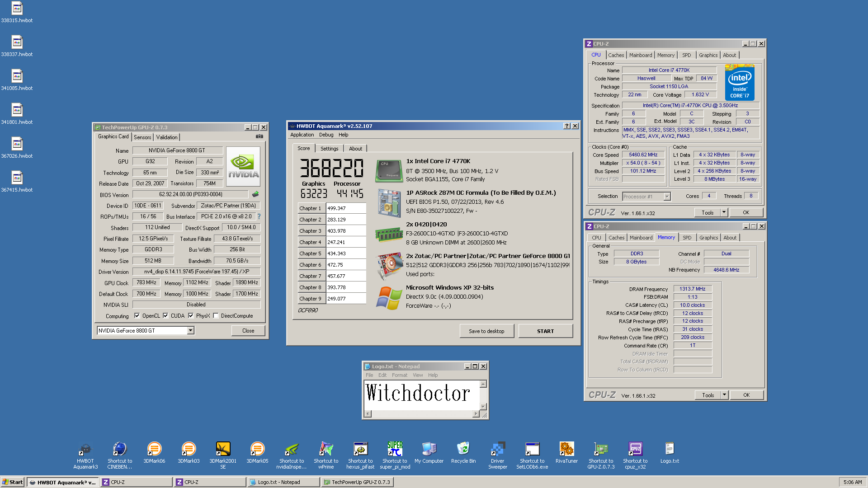The height and width of the screenshot is (488, 868).
Task: Open the Format menu in Notepad
Action: pyautogui.click(x=399, y=375)
